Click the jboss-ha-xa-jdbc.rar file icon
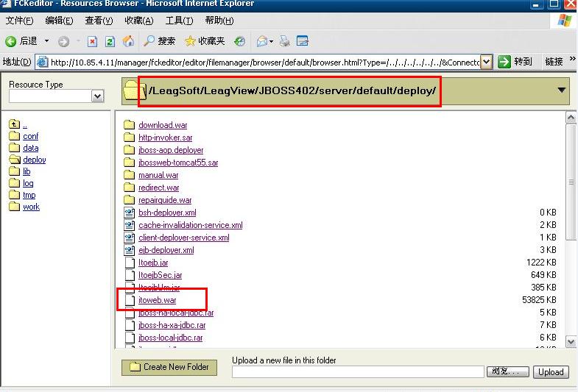This screenshot has width=578, height=392. 130,324
